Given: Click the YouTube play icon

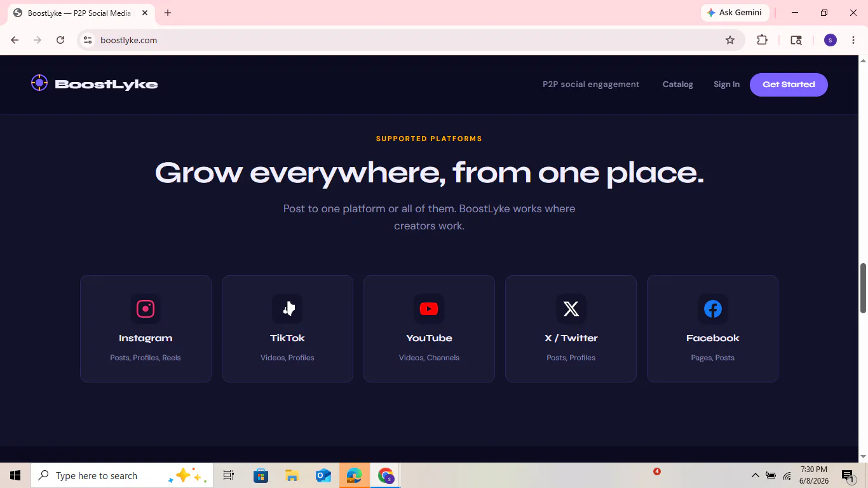Looking at the screenshot, I should (x=429, y=309).
